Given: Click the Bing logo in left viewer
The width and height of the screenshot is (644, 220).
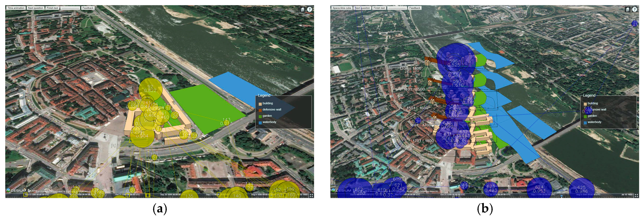Looking at the screenshot, I should pyautogui.click(x=33, y=190).
